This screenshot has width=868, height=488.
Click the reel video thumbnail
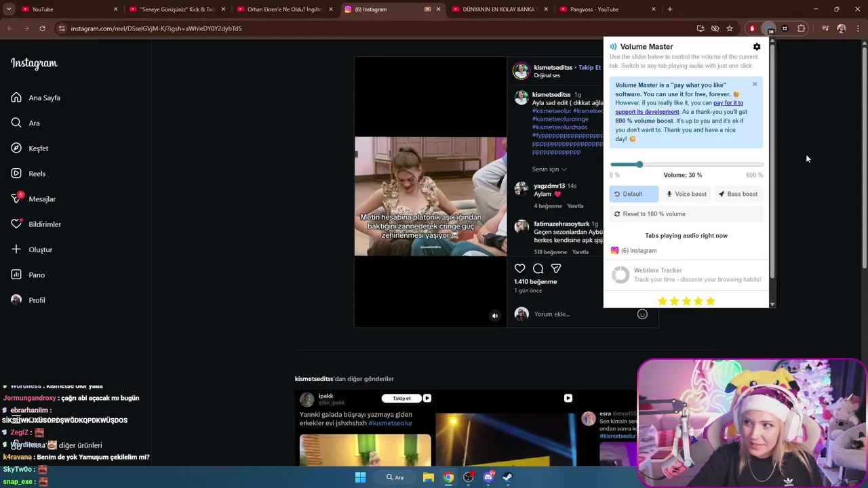[431, 197]
